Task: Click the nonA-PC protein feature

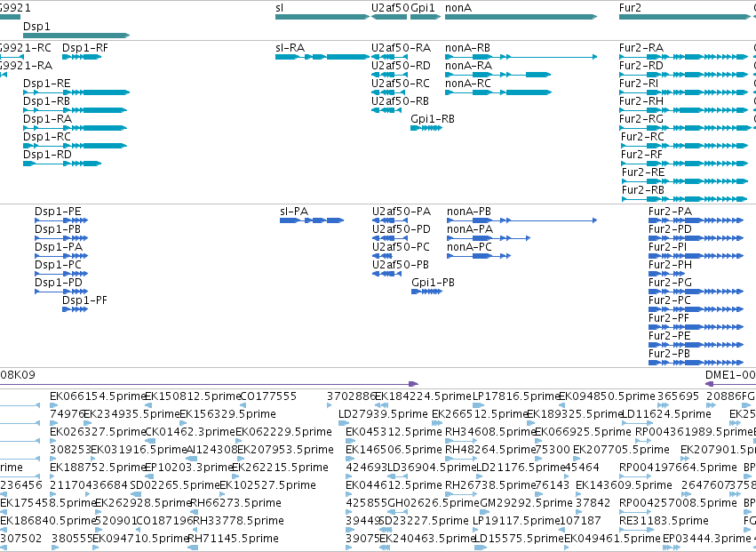Action: tap(479, 256)
